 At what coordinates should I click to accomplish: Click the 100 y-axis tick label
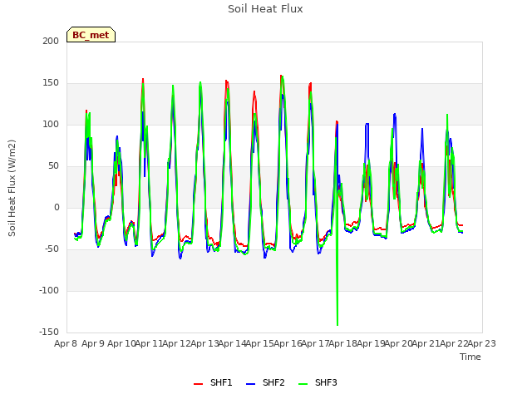tap(51, 124)
